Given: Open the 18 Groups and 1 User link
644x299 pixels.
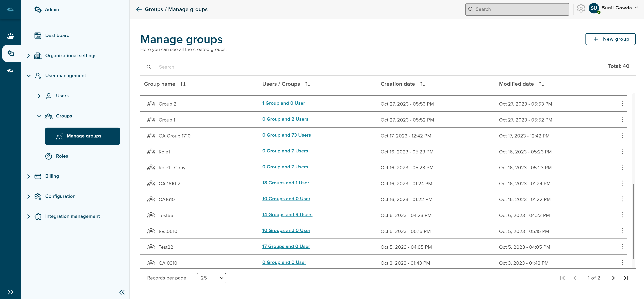Looking at the screenshot, I should pyautogui.click(x=286, y=183).
